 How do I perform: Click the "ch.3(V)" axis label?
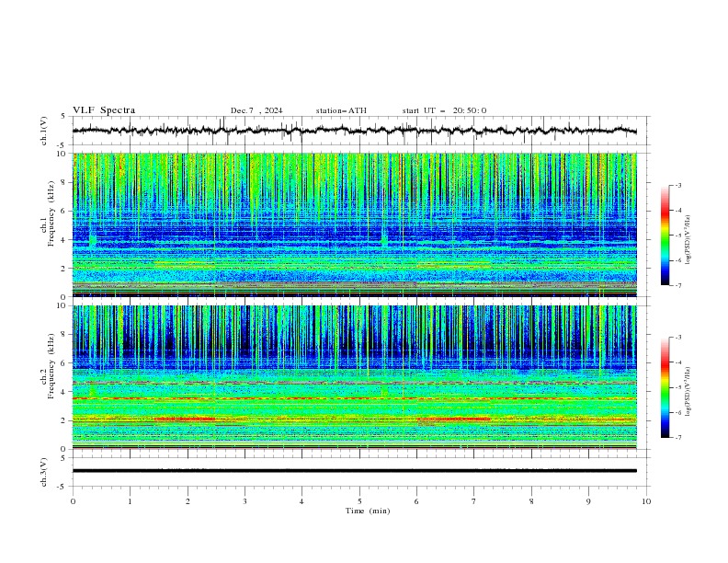point(43,472)
